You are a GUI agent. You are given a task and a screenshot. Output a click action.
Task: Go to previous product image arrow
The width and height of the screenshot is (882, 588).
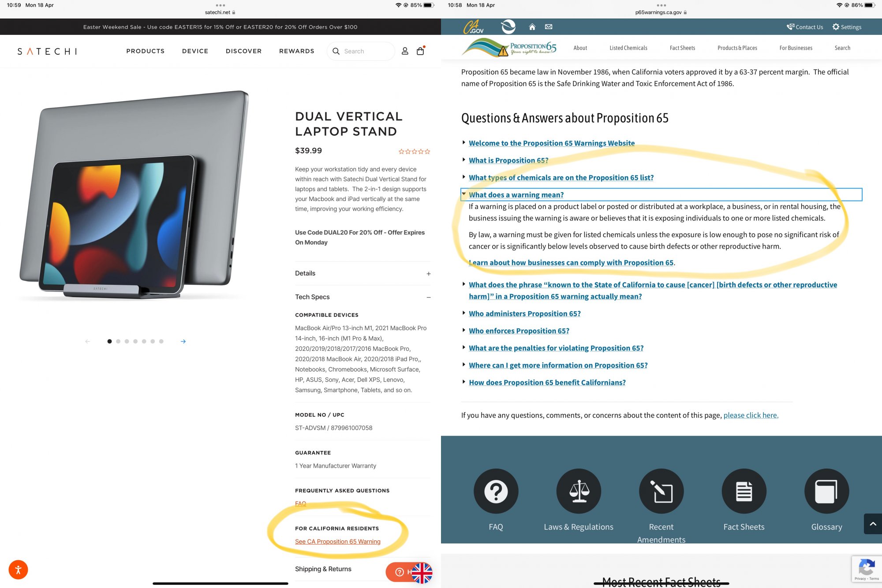[x=88, y=341]
